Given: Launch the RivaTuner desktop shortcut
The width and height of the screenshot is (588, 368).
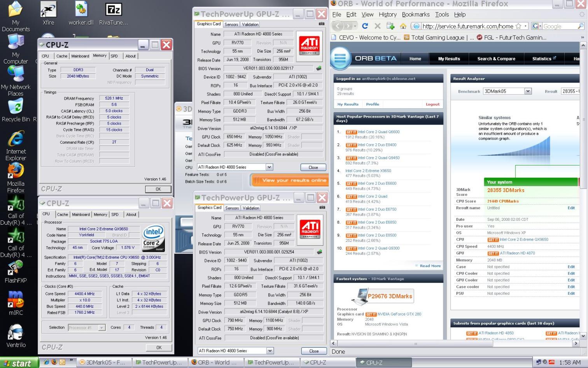Looking at the screenshot, I should pyautogui.click(x=113, y=13).
